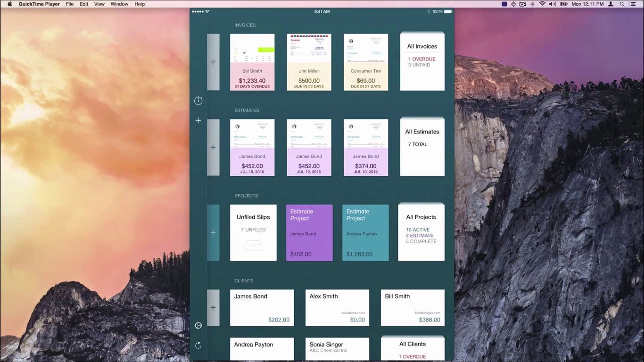644x362 pixels.
Task: Select the Andrea Payton client card
Action: [262, 349]
